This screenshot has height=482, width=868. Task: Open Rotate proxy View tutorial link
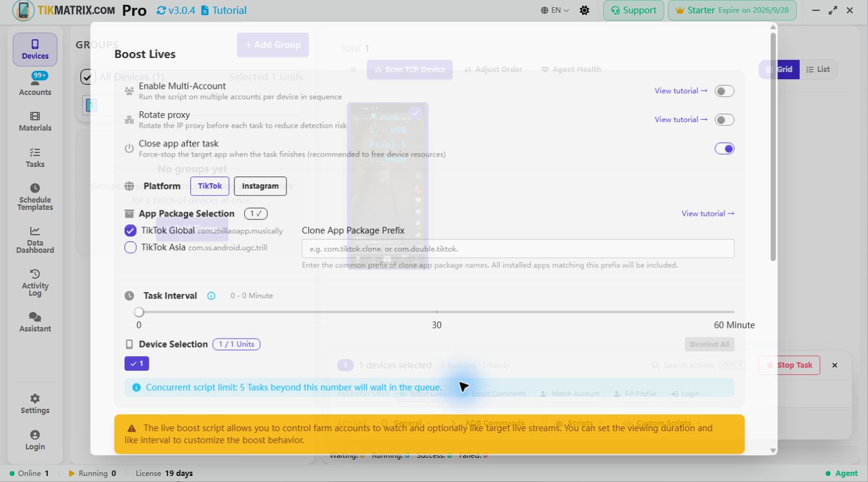(681, 120)
